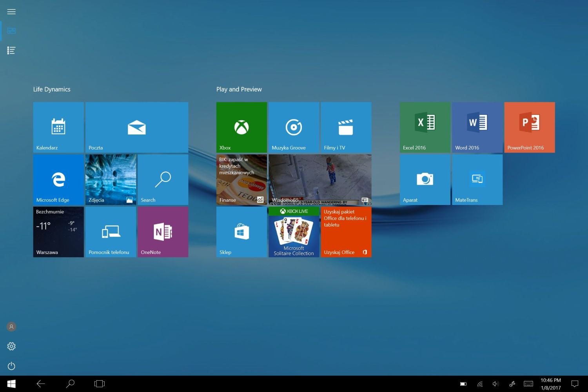Open Filmy i TV tile
This screenshot has height=392, width=588.
pos(346,127)
